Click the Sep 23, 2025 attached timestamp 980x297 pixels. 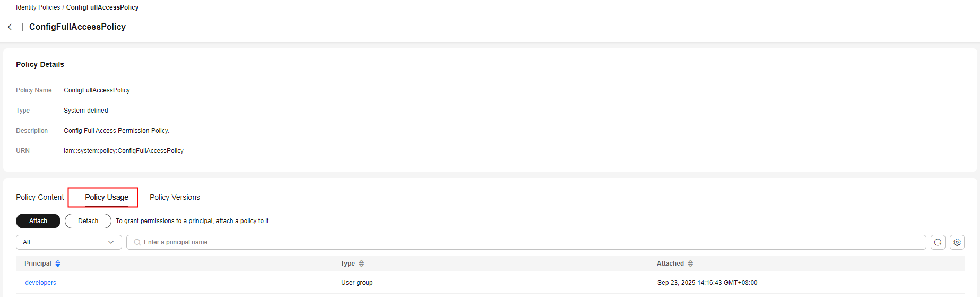(707, 283)
